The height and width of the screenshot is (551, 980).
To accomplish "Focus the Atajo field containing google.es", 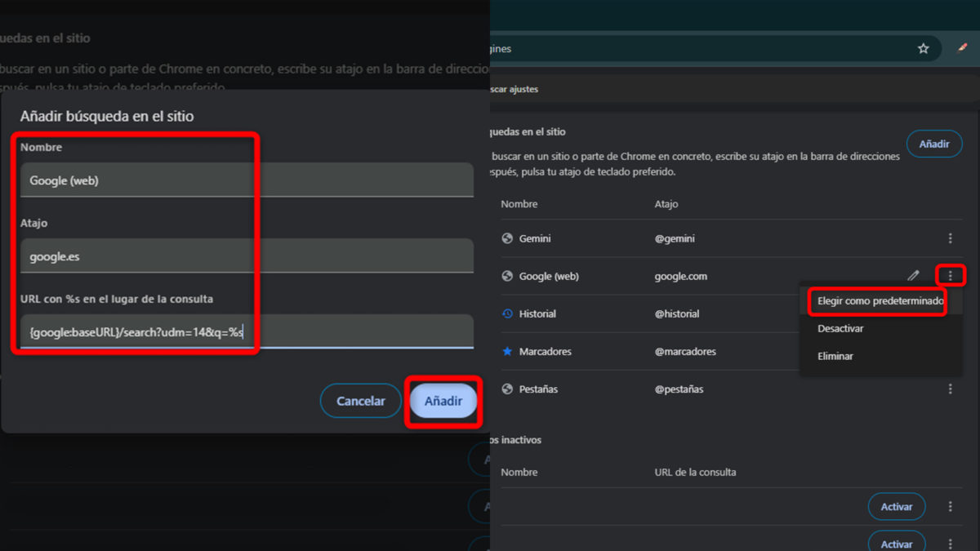I will [247, 256].
